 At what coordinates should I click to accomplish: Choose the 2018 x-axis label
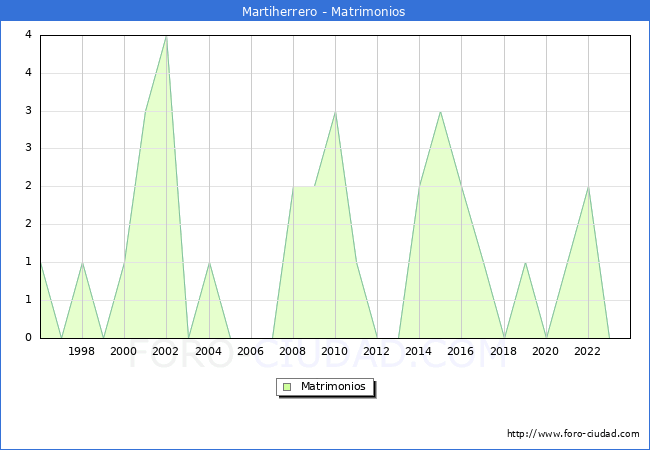pyautogui.click(x=503, y=351)
